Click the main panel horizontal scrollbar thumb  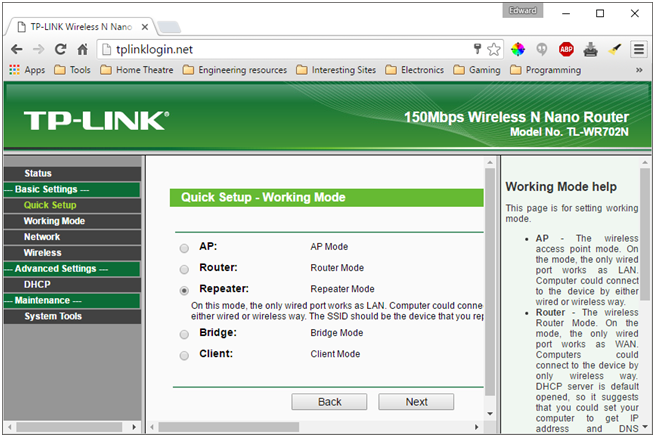(228, 427)
